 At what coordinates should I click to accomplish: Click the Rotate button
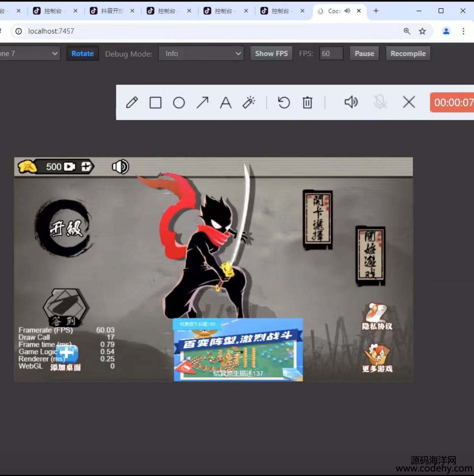pyautogui.click(x=82, y=53)
